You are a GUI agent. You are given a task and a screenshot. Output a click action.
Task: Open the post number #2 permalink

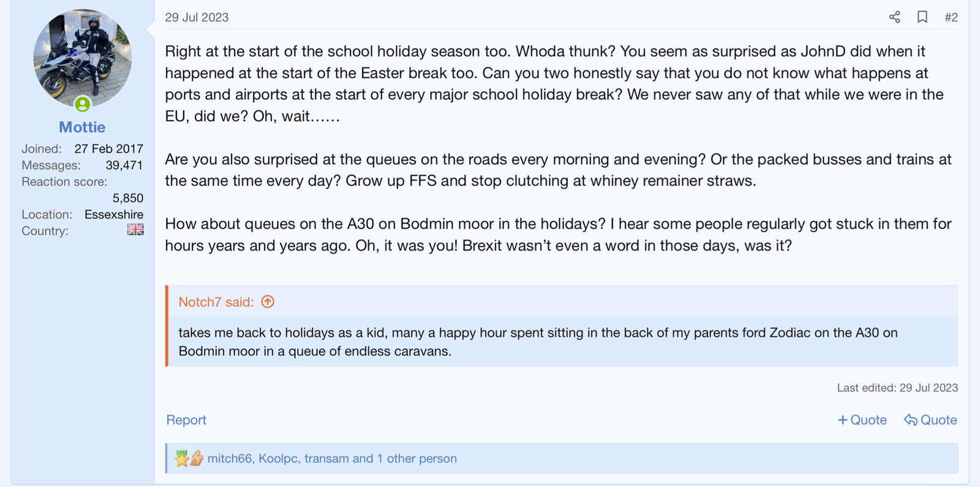pos(951,17)
